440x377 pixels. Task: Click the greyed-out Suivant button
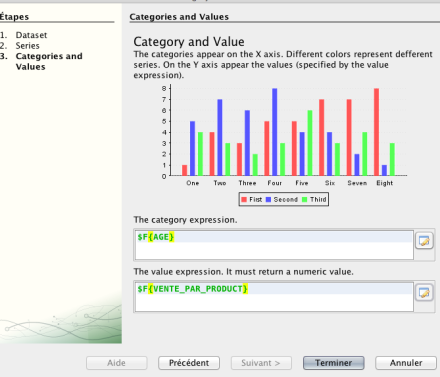coord(261,363)
